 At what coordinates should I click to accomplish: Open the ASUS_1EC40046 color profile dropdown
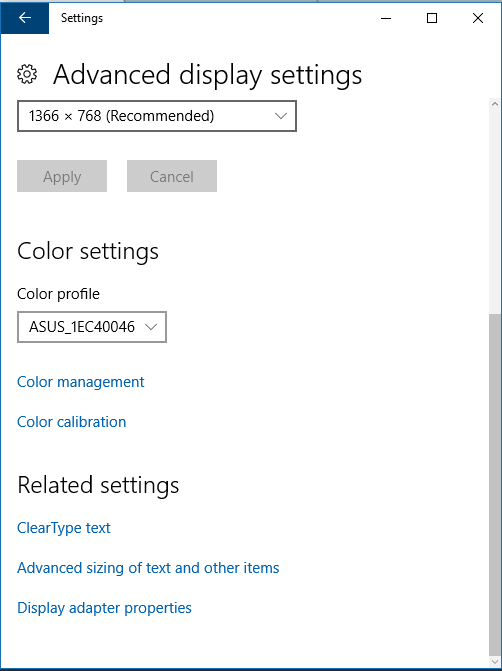point(92,327)
